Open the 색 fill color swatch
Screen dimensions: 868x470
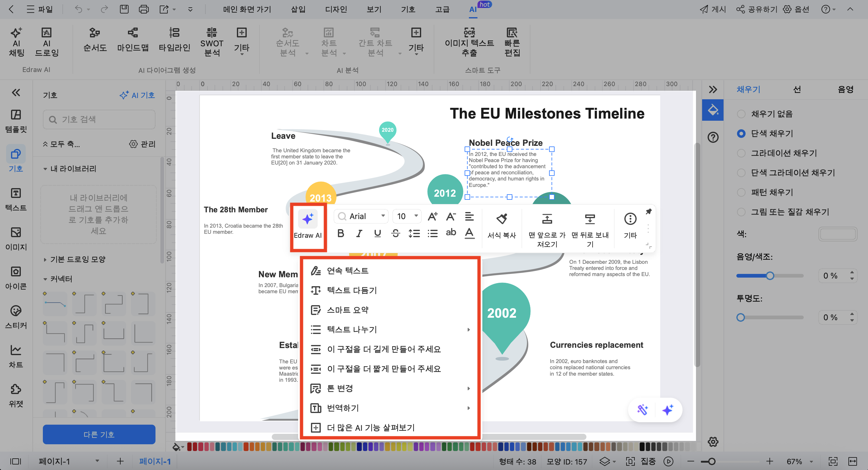838,234
